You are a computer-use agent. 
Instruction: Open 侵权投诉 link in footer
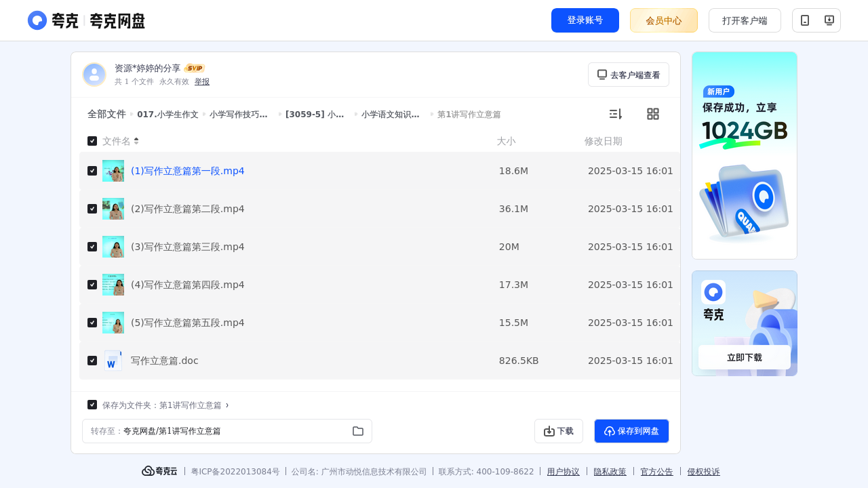click(x=704, y=472)
